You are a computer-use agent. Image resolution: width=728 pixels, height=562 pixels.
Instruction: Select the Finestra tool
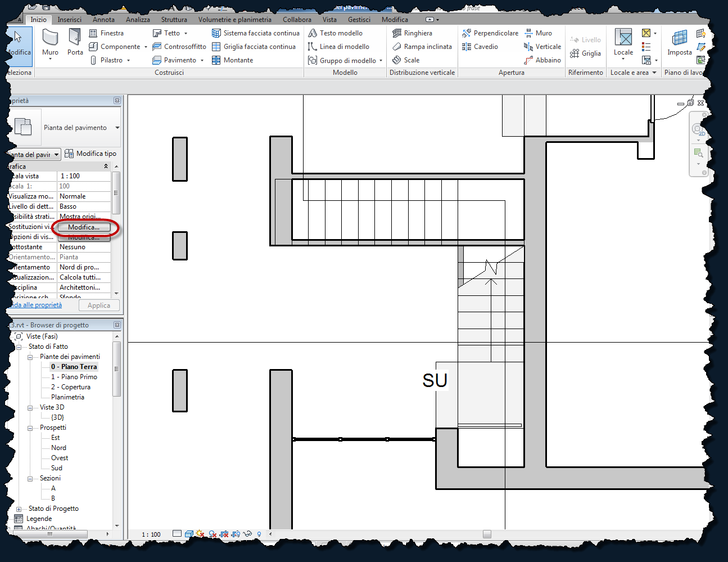(106, 33)
